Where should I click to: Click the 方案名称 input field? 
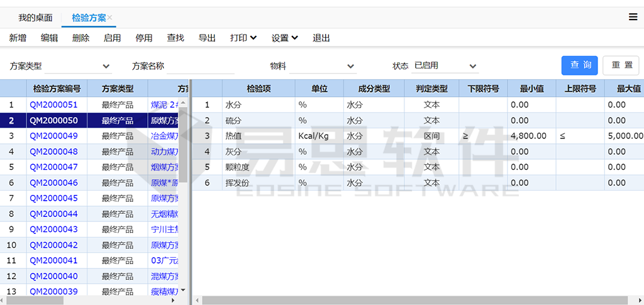[x=200, y=66]
